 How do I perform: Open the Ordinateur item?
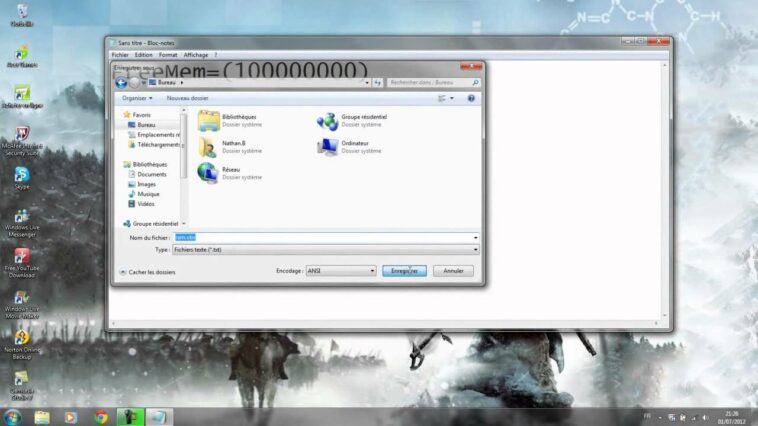[349, 147]
